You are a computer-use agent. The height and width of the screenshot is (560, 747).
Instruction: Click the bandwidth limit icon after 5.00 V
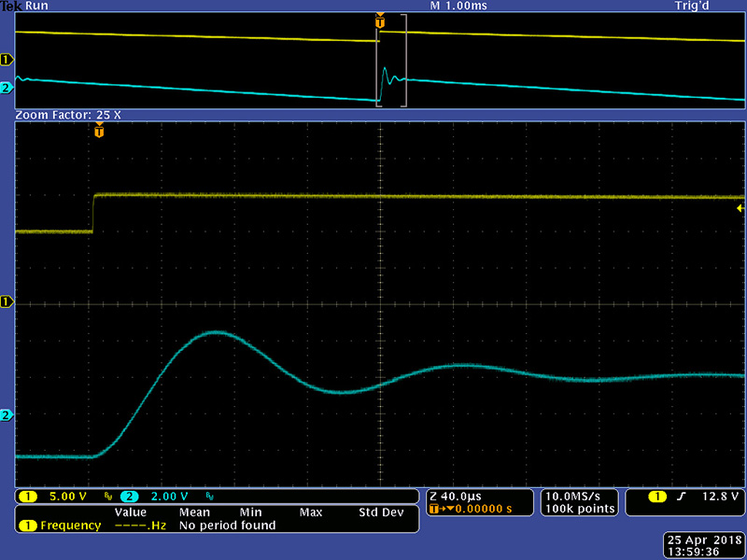[x=108, y=497]
